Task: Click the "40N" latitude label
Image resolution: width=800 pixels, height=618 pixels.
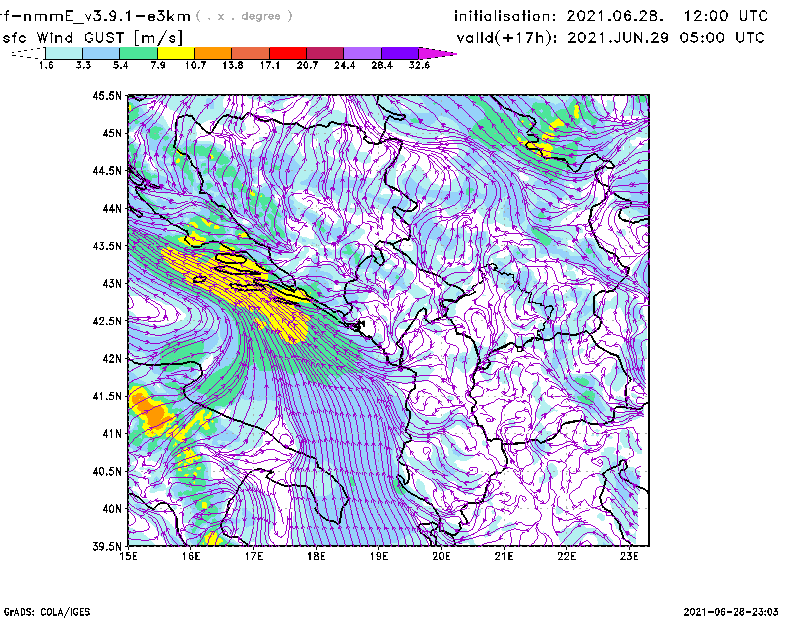Action: 112,509
